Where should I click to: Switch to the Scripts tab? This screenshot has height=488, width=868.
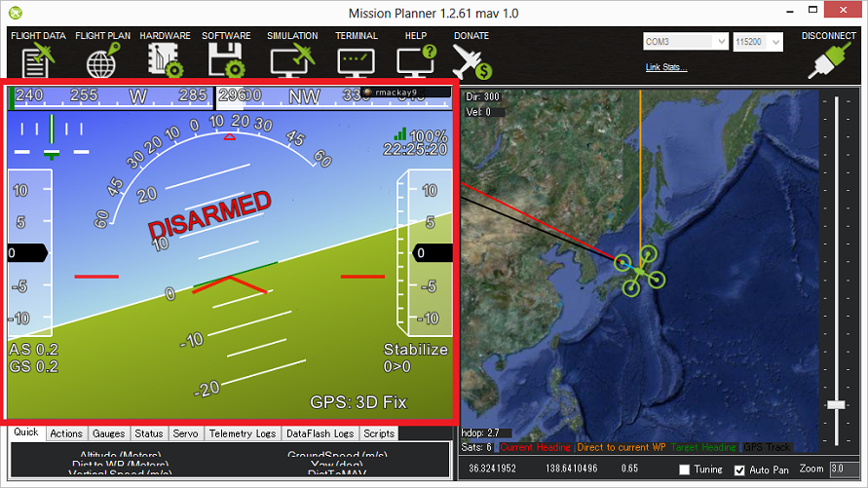379,433
